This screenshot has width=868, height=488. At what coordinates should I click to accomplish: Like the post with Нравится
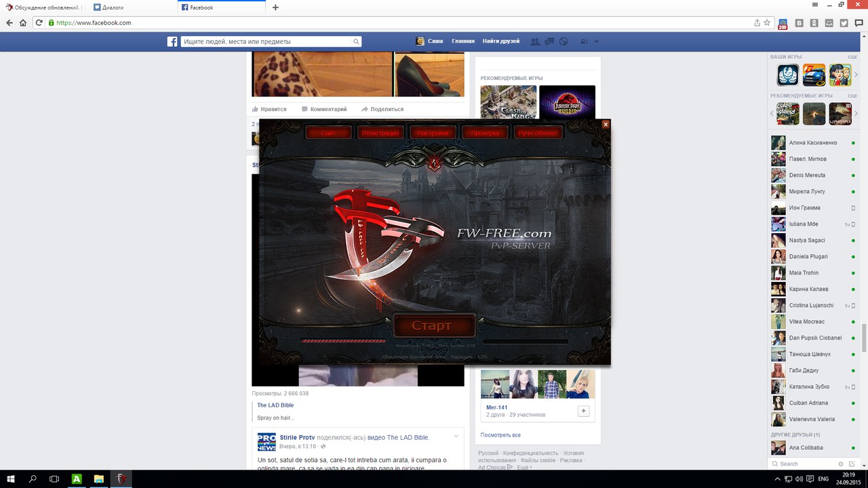point(269,109)
